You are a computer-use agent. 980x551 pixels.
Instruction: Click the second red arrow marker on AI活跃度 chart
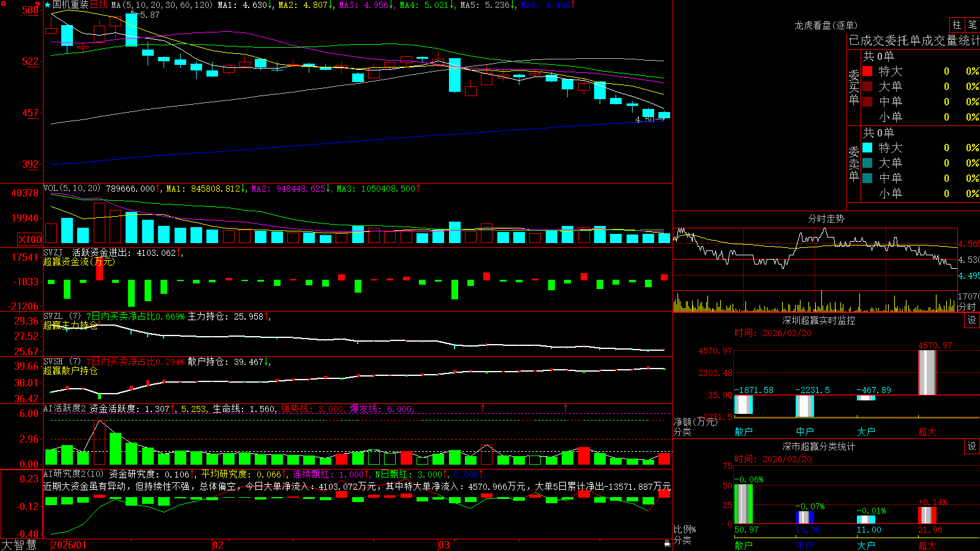tap(565, 408)
